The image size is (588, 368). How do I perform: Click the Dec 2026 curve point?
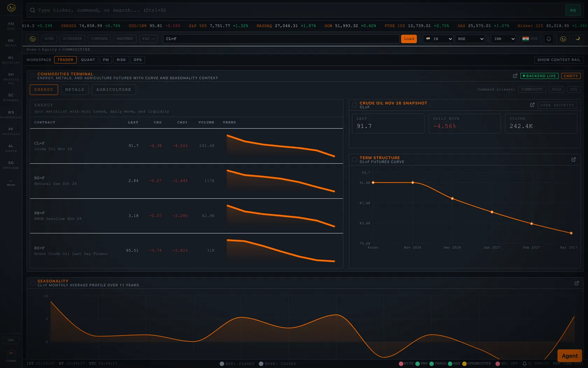click(x=453, y=199)
